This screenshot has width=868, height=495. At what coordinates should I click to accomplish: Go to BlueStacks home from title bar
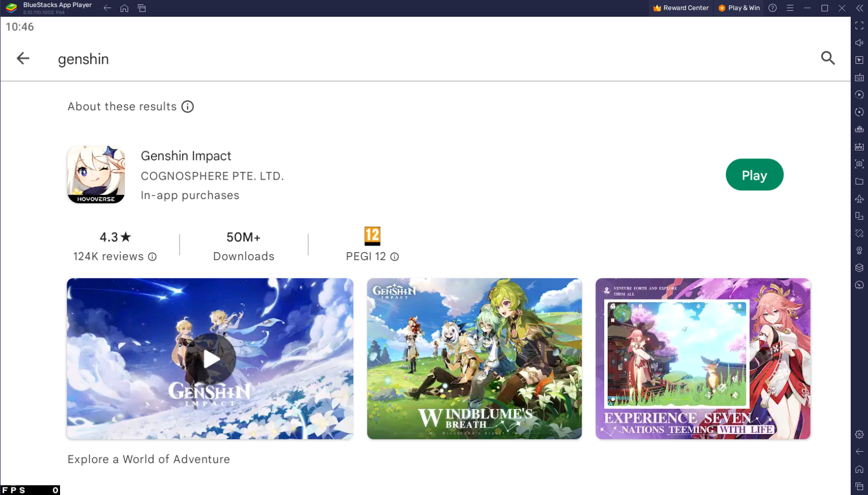coord(124,8)
